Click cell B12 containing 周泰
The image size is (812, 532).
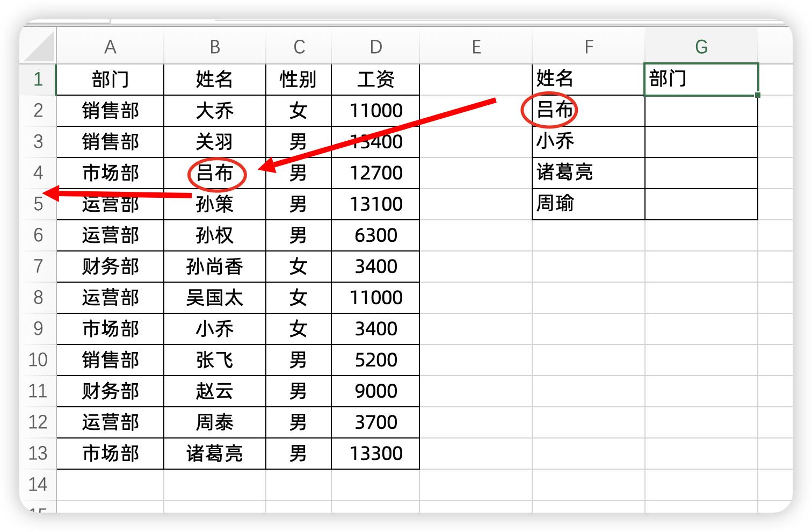pos(215,422)
